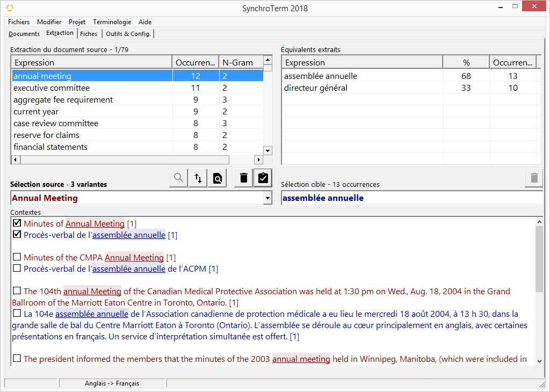Open the source selection variants dropdown
Image resolution: width=550 pixels, height=392 pixels.
pyautogui.click(x=267, y=199)
